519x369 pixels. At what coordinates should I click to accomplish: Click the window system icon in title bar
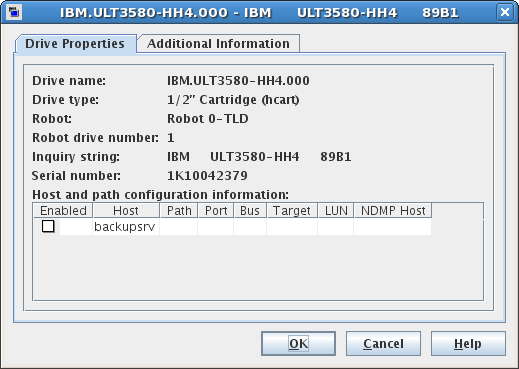click(x=14, y=12)
